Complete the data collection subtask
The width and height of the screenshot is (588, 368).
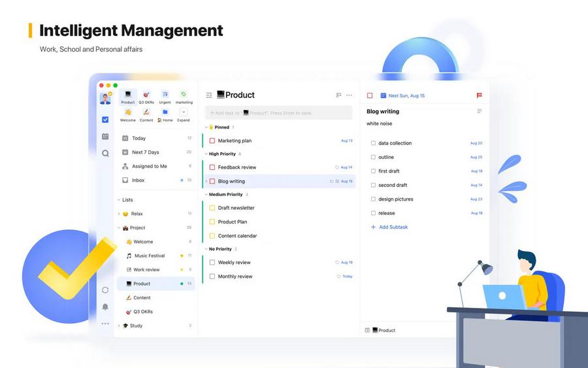(373, 143)
